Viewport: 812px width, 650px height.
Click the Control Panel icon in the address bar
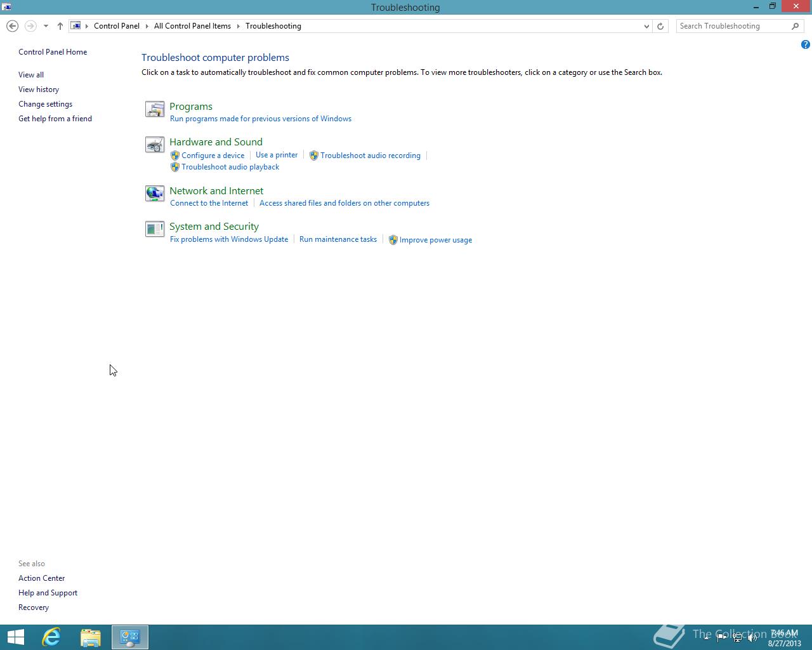[x=75, y=26]
